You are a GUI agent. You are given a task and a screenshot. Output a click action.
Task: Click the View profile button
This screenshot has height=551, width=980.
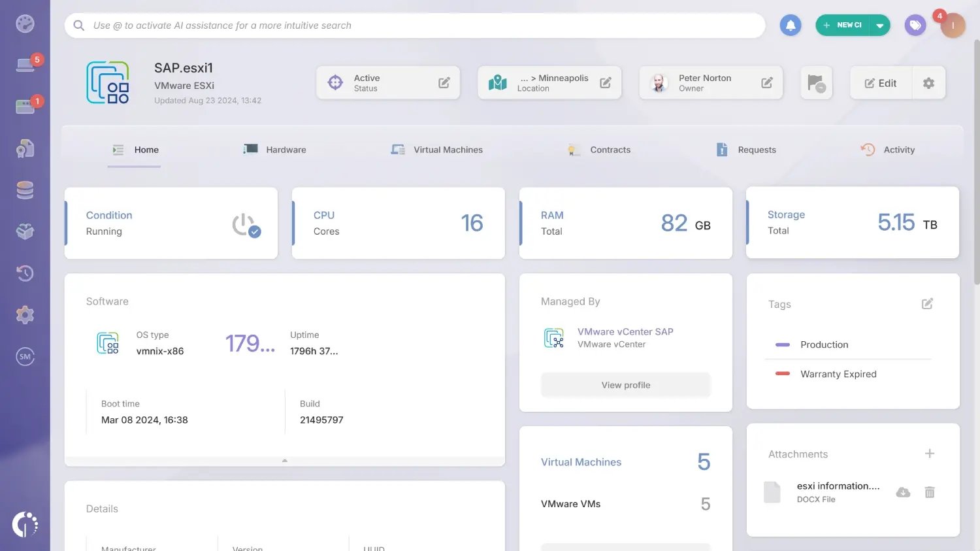click(625, 385)
